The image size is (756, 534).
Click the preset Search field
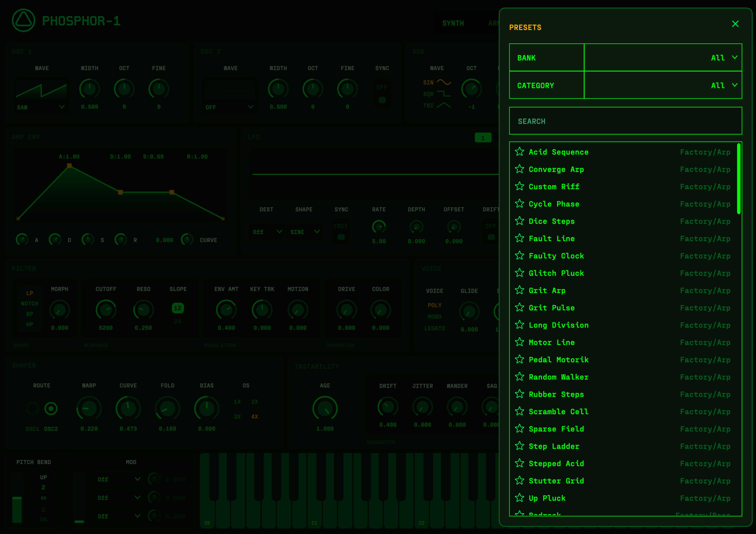(625, 121)
